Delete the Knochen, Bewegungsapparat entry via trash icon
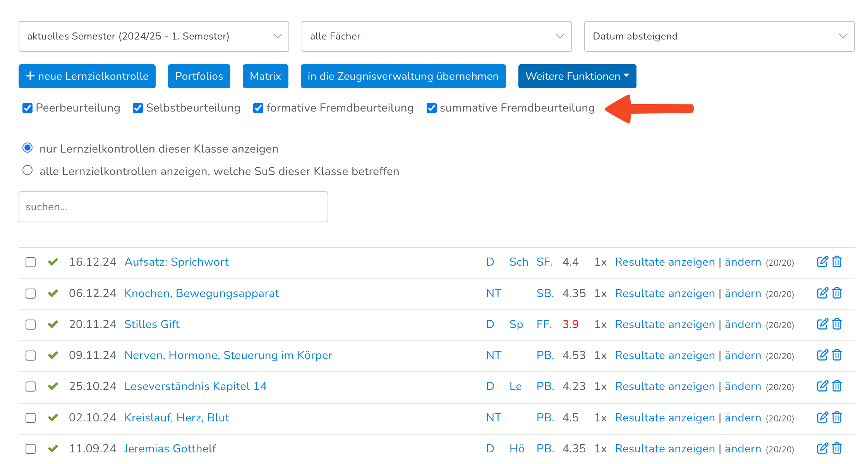The height and width of the screenshot is (464, 868). (x=837, y=293)
